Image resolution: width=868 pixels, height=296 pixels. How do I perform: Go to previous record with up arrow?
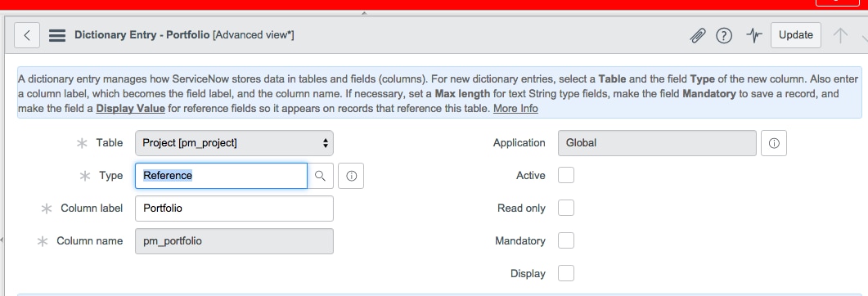[x=840, y=35]
